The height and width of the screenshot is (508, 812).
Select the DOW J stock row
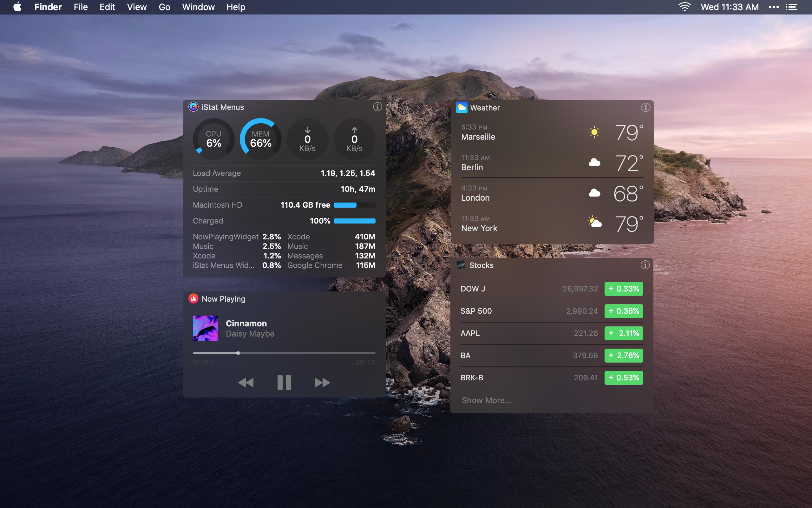tap(552, 289)
